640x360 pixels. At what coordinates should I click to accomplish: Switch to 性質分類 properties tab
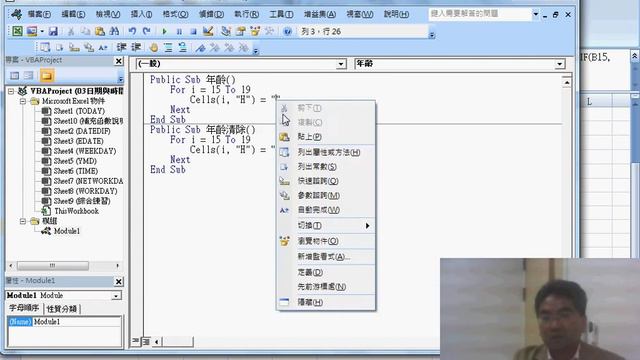[x=62, y=309]
